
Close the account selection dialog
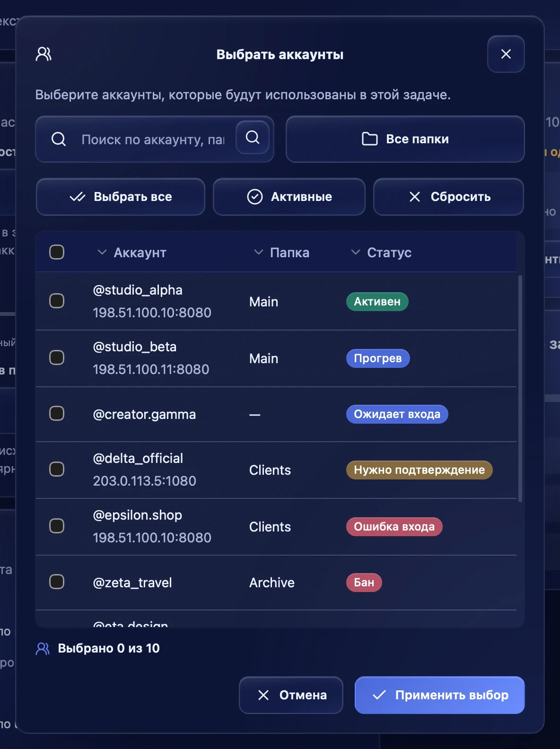506,54
